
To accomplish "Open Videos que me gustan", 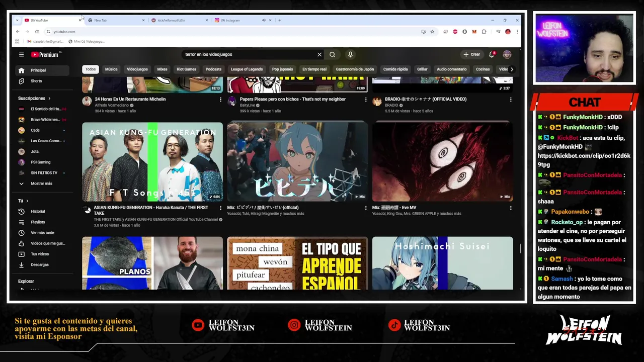I will 42,243.
